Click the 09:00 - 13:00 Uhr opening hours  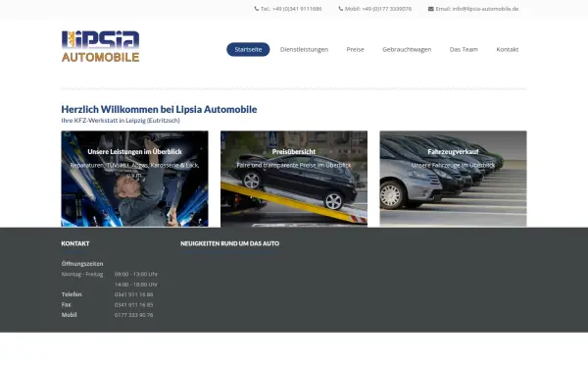coord(136,274)
